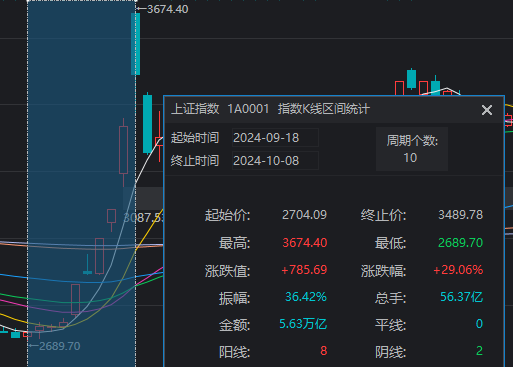The height and width of the screenshot is (367, 513).
Task: Select the cyan candlestick right of the selection
Action: 147,124
